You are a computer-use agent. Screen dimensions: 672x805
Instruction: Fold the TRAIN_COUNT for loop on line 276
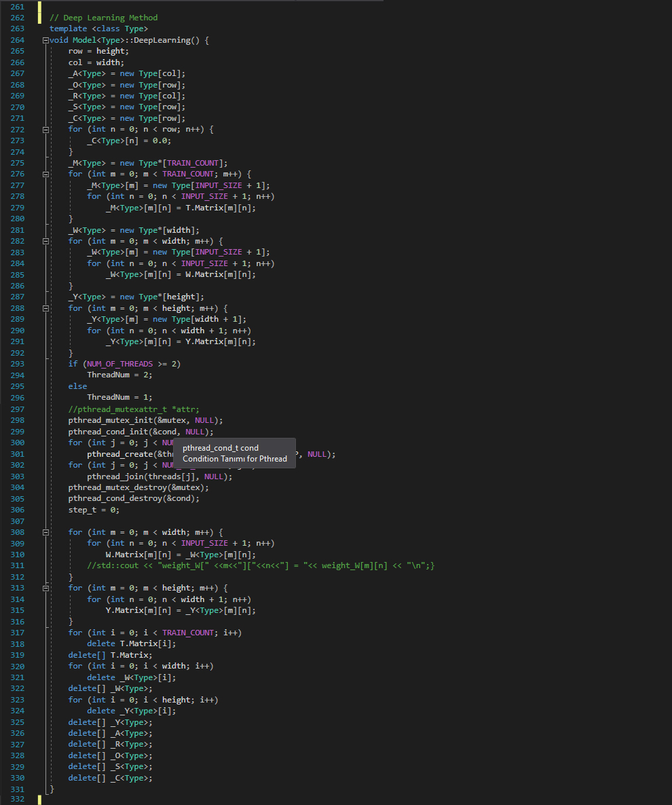coord(45,174)
